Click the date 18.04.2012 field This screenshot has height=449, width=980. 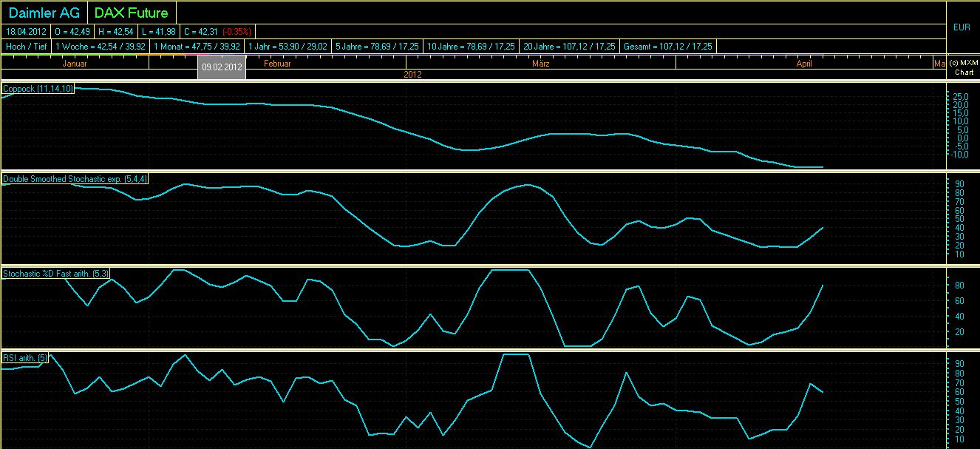pos(27,31)
